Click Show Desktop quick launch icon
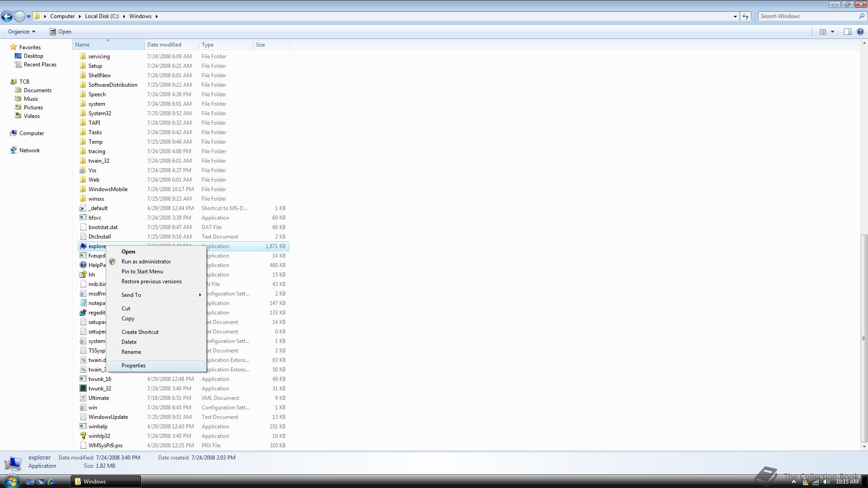This screenshot has height=488, width=868. (30, 482)
